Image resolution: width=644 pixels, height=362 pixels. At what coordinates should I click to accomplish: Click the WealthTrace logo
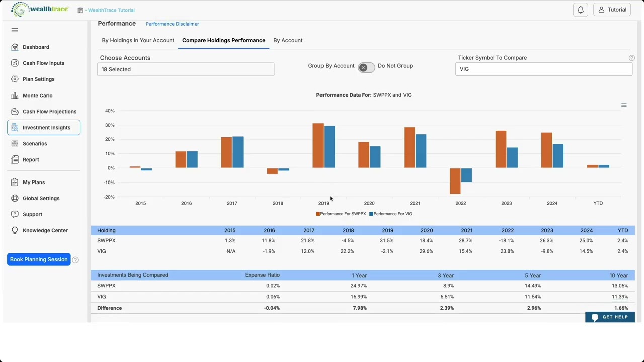(x=40, y=10)
